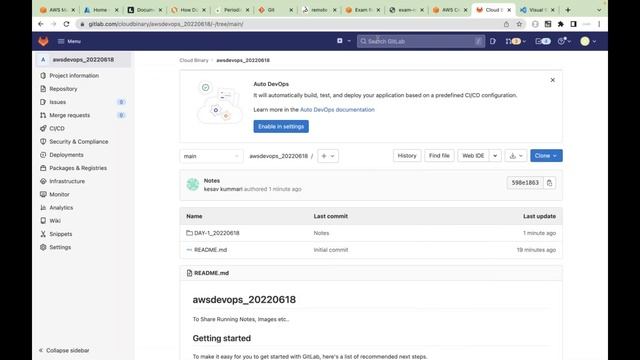The width and height of the screenshot is (640, 360).
Task: Open Auto DevOps documentation link
Action: pyautogui.click(x=337, y=109)
